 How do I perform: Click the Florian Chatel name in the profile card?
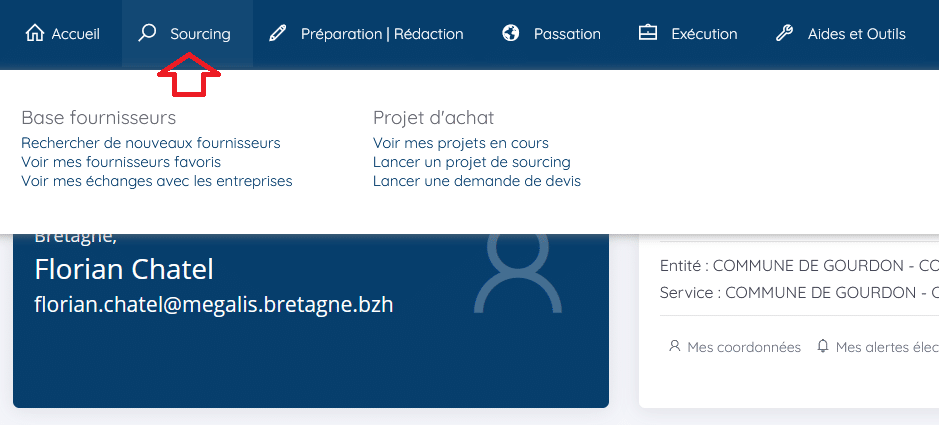(x=124, y=269)
